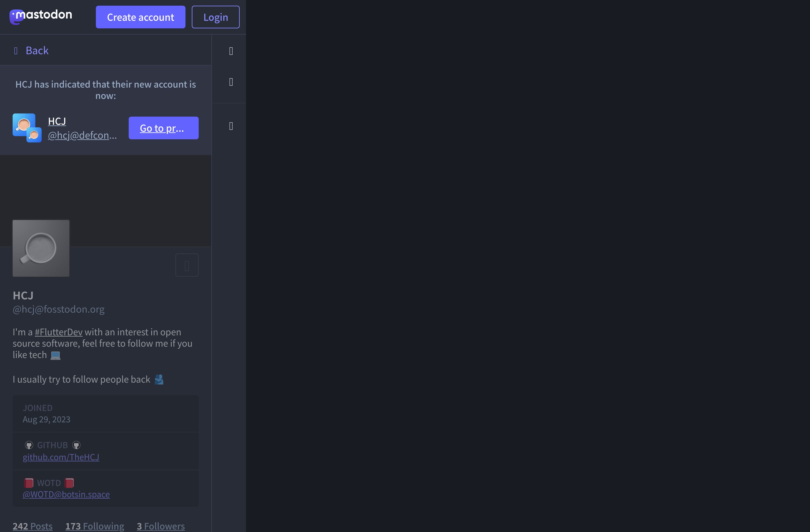
Task: Go Back to previous page
Action: point(31,50)
